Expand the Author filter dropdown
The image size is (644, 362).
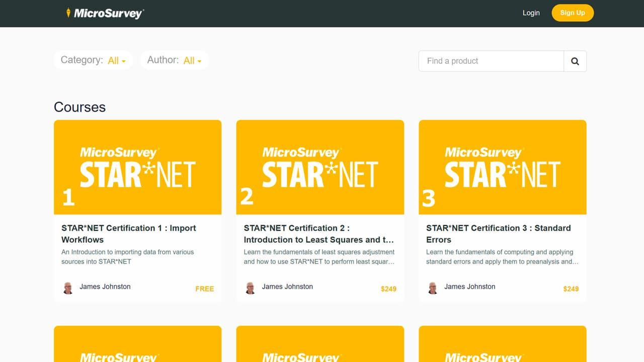(x=174, y=60)
